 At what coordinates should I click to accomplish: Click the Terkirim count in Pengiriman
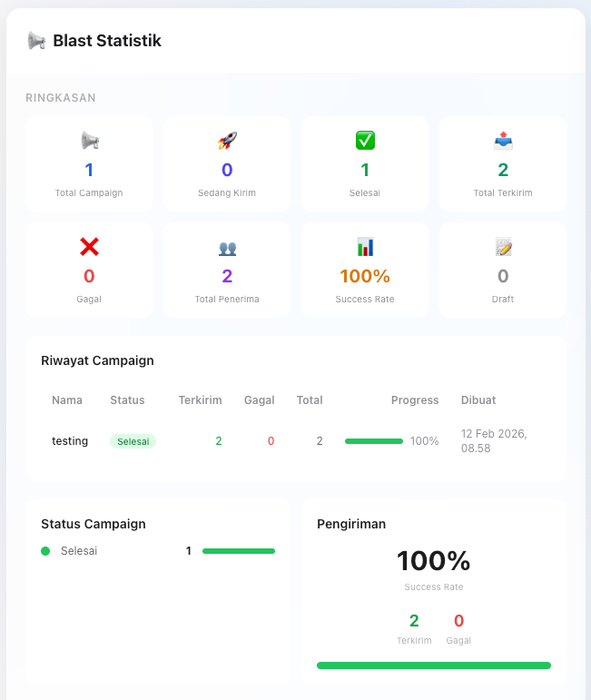414,621
